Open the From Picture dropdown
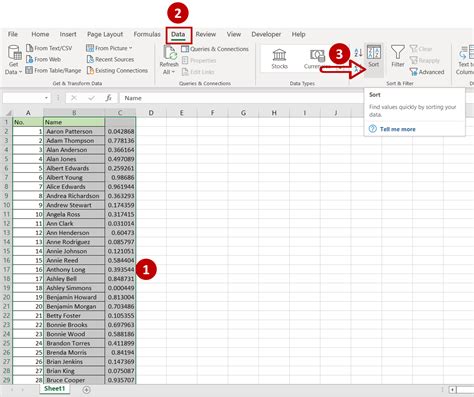The width and height of the screenshot is (474, 397). point(109,48)
